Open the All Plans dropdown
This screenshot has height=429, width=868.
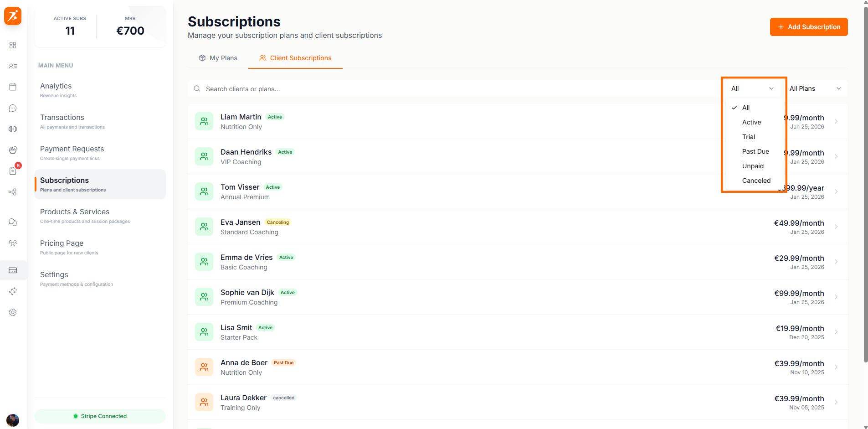coord(815,88)
